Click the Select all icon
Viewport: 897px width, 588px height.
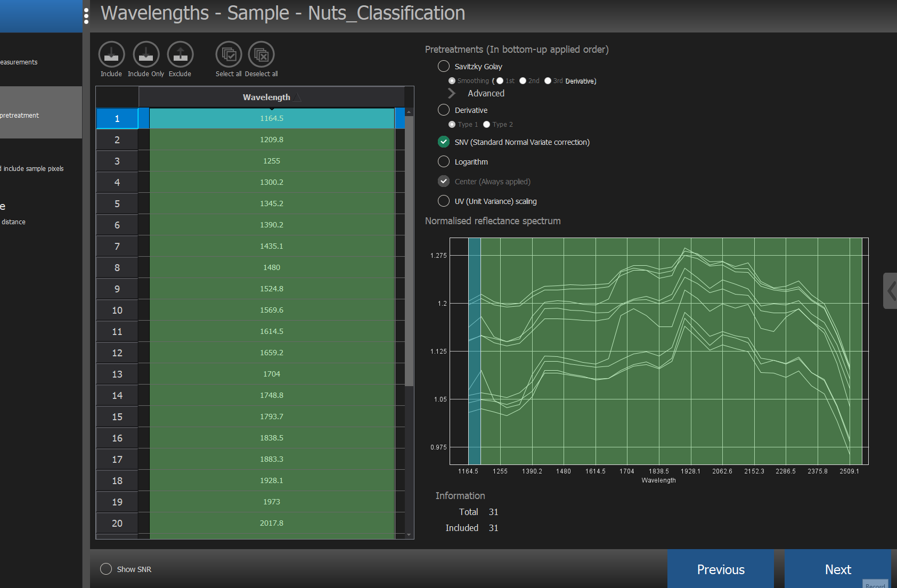[229, 55]
